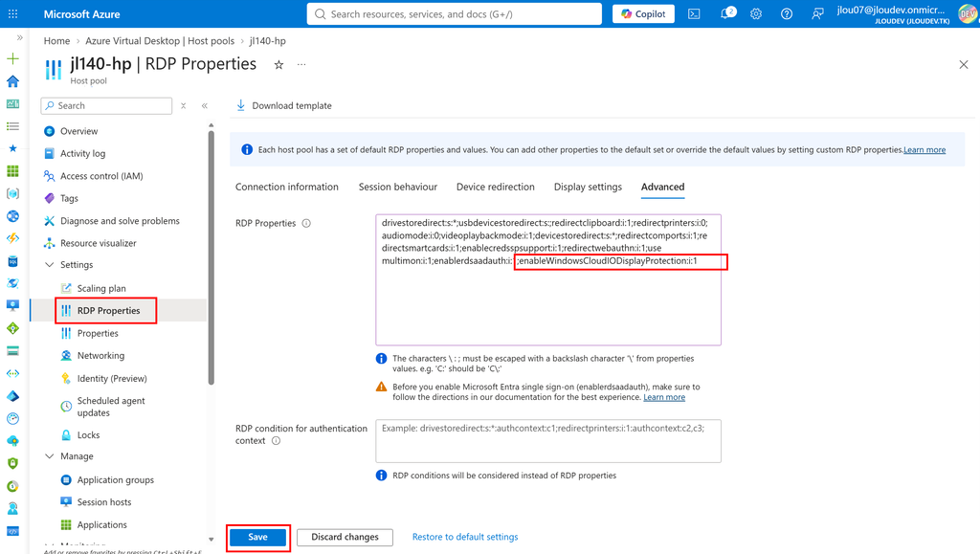Switch to Session behaviour tab
The image size is (980, 554).
point(398,187)
